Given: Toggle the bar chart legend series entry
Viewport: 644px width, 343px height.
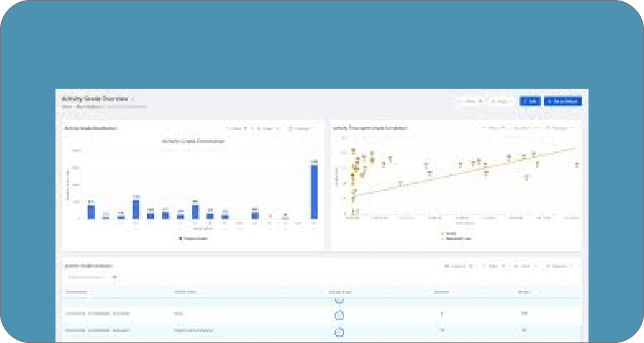Looking at the screenshot, I should tap(194, 238).
